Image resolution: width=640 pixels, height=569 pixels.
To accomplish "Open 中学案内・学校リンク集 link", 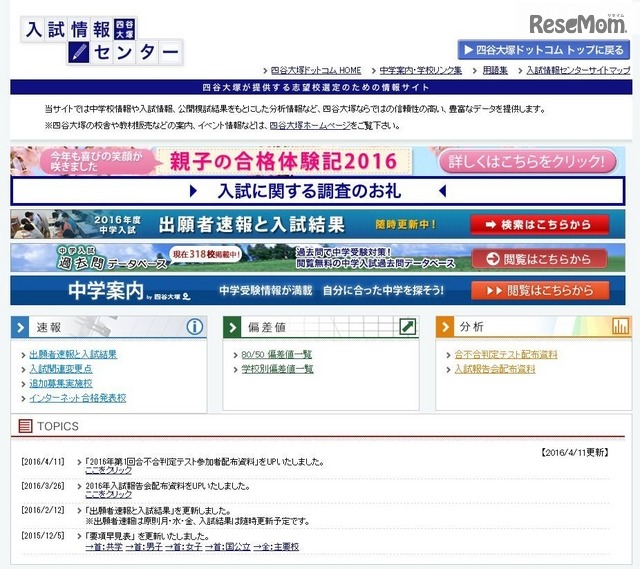I will (420, 70).
